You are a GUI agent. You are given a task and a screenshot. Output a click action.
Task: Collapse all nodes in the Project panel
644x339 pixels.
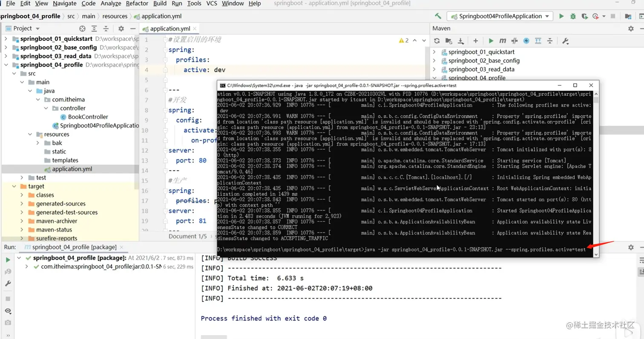coord(105,29)
